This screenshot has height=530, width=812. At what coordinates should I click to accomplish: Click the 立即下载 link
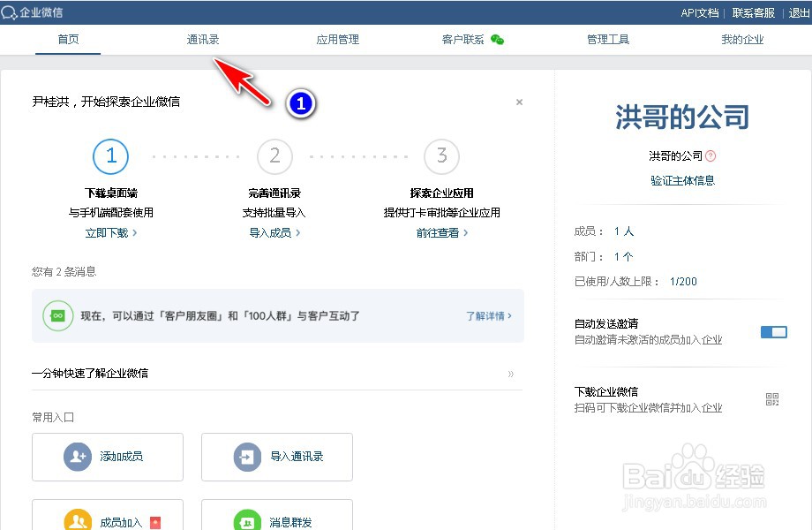111,233
